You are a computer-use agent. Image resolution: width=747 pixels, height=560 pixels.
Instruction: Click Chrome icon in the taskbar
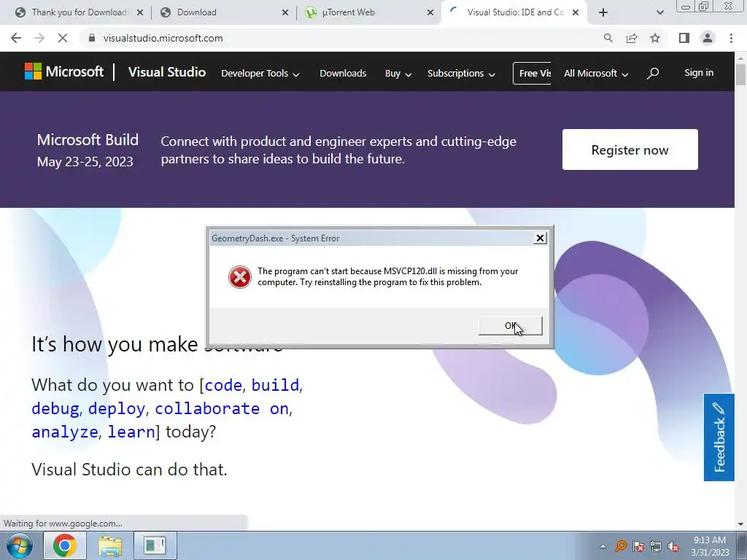click(x=65, y=545)
